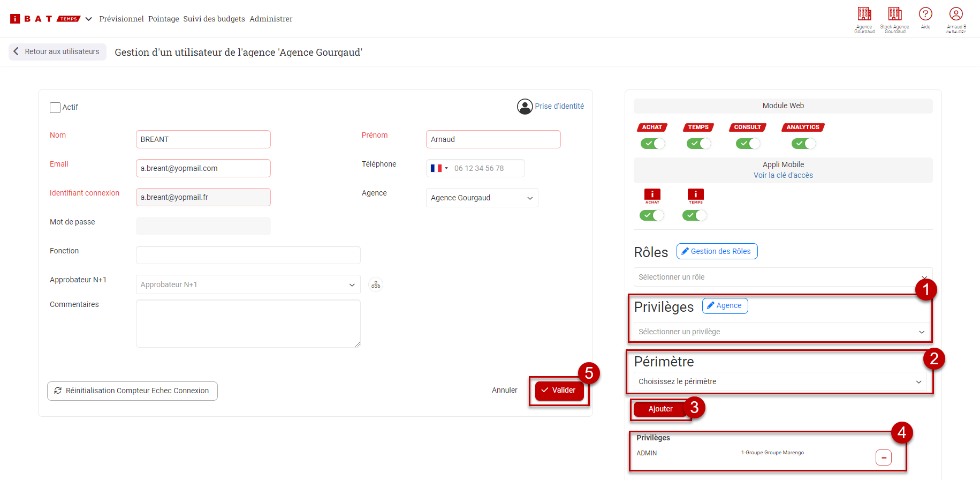
Task: Toggle the ACHAT web module switch
Action: [652, 144]
